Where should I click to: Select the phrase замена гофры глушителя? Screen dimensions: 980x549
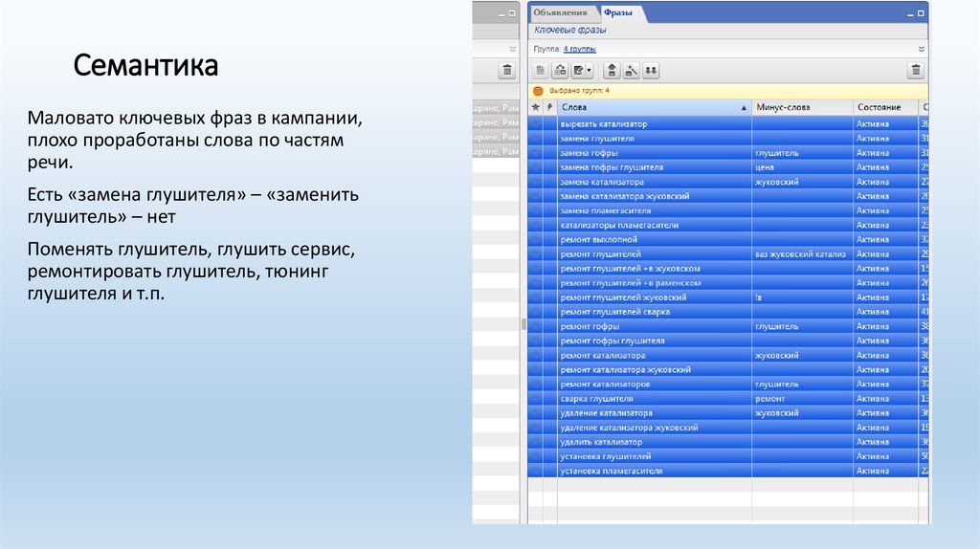(612, 167)
